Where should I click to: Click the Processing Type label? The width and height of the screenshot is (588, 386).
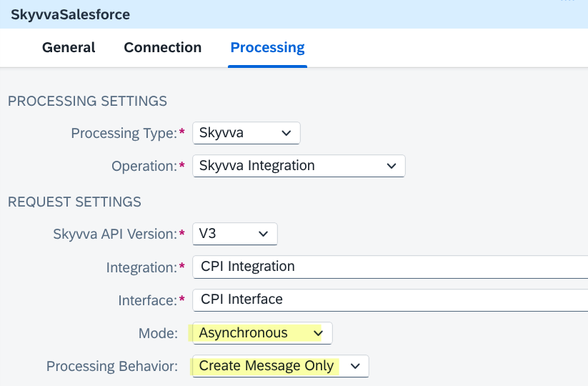coord(124,133)
